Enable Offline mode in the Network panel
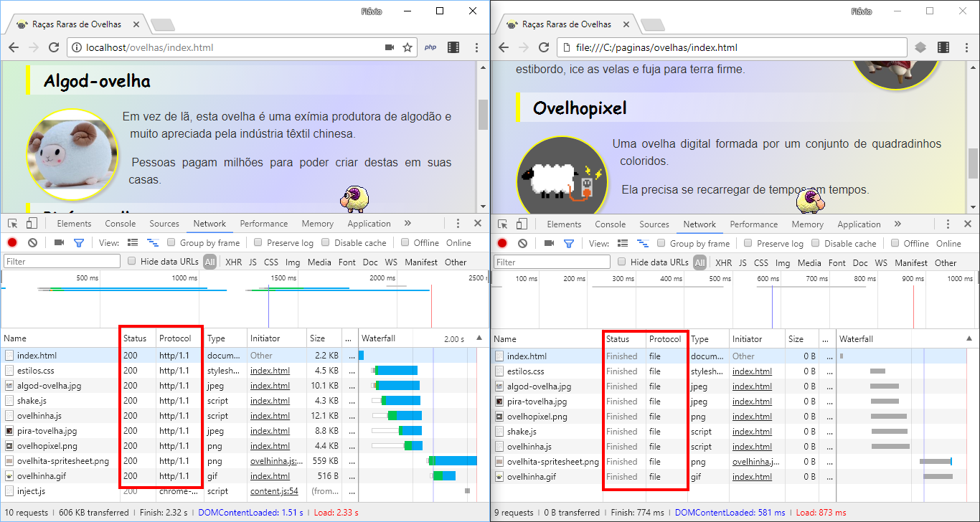The height and width of the screenshot is (522, 980). [x=405, y=242]
